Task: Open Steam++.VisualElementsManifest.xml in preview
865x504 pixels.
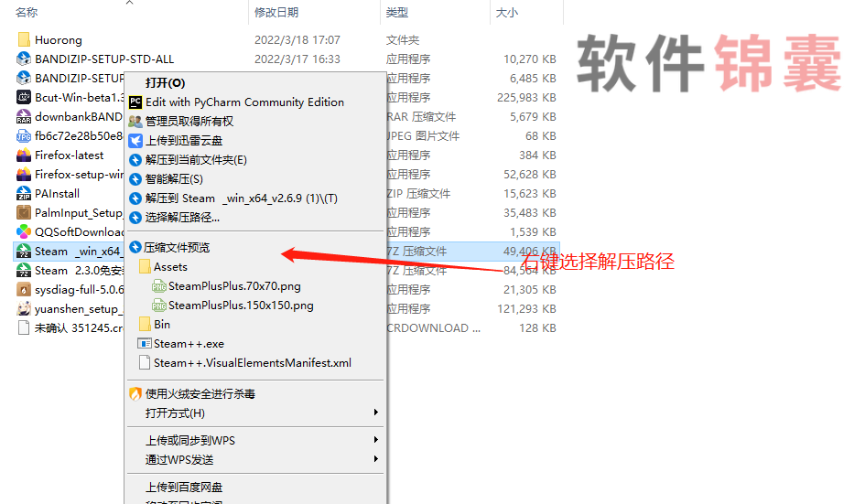Action: pyautogui.click(x=253, y=363)
